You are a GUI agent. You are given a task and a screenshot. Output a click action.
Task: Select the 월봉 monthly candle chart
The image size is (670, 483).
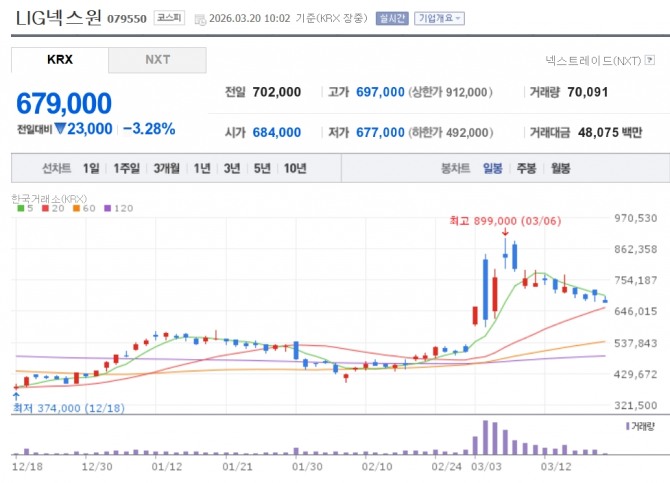[x=559, y=169]
